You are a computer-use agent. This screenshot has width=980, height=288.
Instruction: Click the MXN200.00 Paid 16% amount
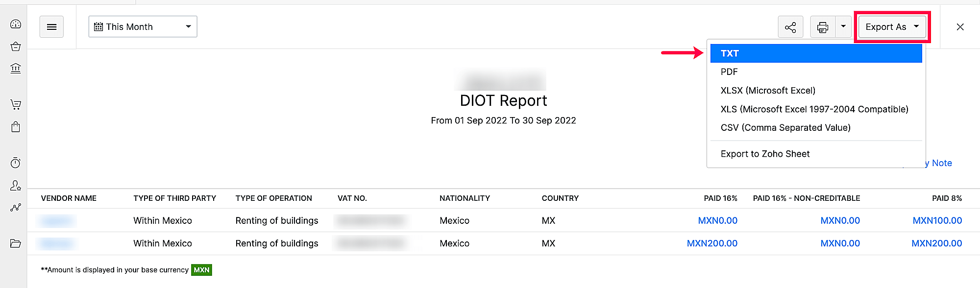(712, 243)
